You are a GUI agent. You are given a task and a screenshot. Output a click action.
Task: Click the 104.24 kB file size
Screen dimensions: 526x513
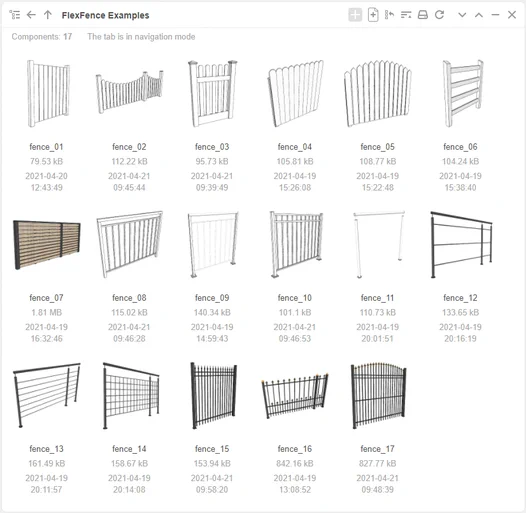point(461,162)
